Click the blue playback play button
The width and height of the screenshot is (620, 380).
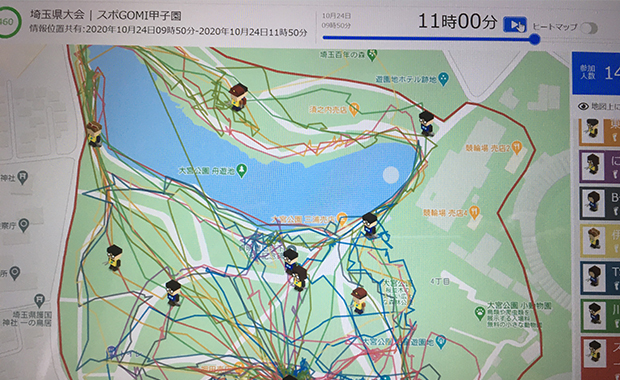coord(514,25)
